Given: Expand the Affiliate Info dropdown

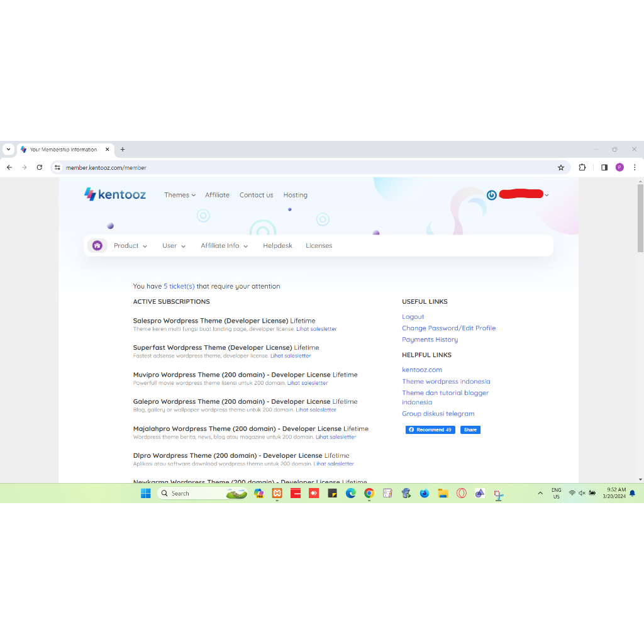Looking at the screenshot, I should coord(225,246).
